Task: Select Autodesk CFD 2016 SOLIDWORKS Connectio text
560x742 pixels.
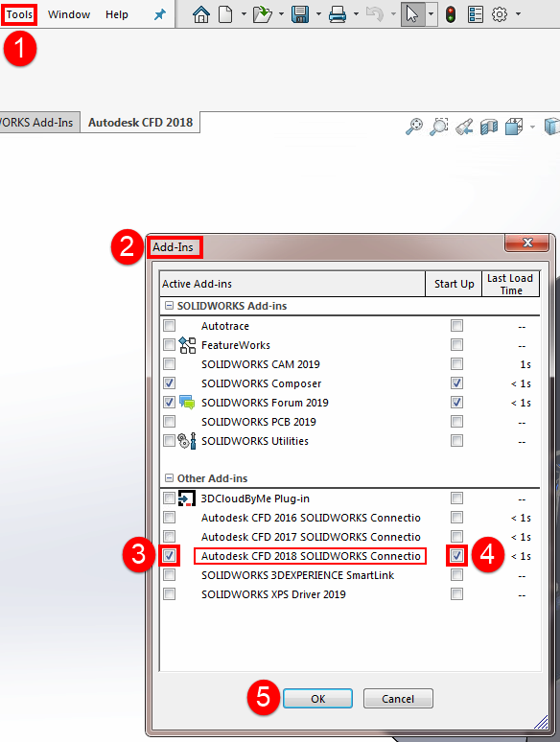Action: pyautogui.click(x=311, y=518)
